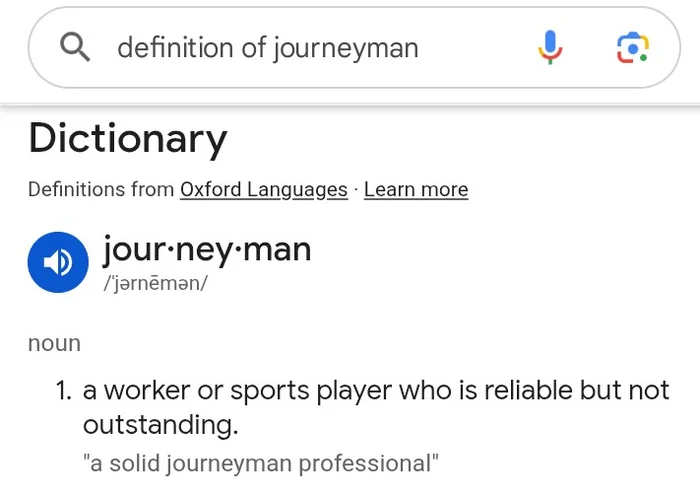
Task: Open Google Lens camera search
Action: coord(632,47)
